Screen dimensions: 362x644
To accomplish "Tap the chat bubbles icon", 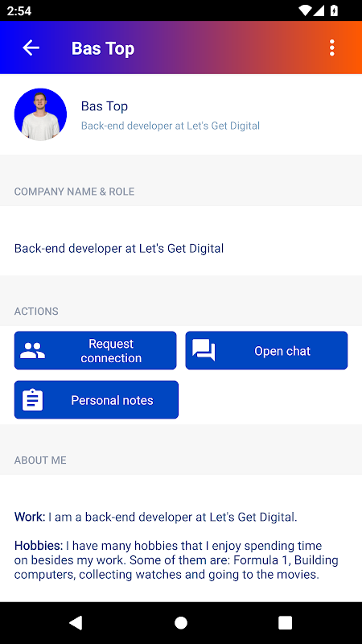I will coord(204,350).
